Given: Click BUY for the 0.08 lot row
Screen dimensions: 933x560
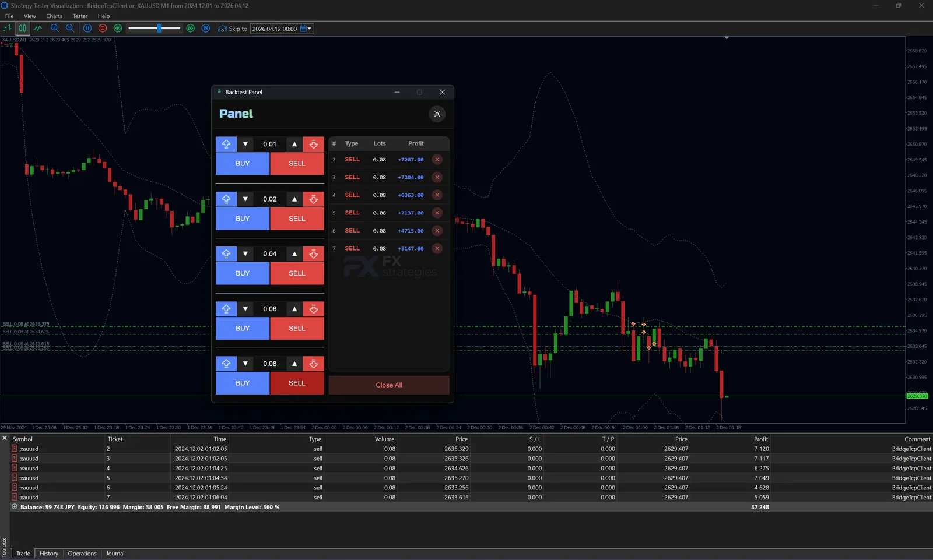Looking at the screenshot, I should pos(243,383).
